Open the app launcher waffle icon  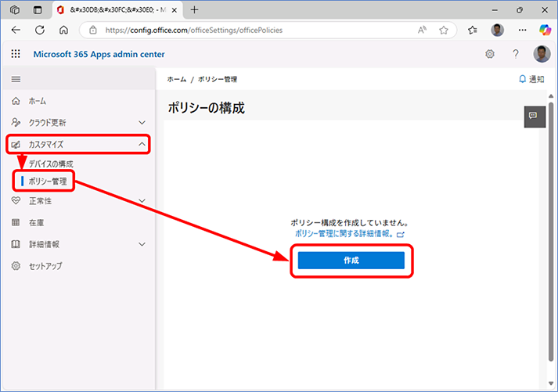click(x=16, y=54)
